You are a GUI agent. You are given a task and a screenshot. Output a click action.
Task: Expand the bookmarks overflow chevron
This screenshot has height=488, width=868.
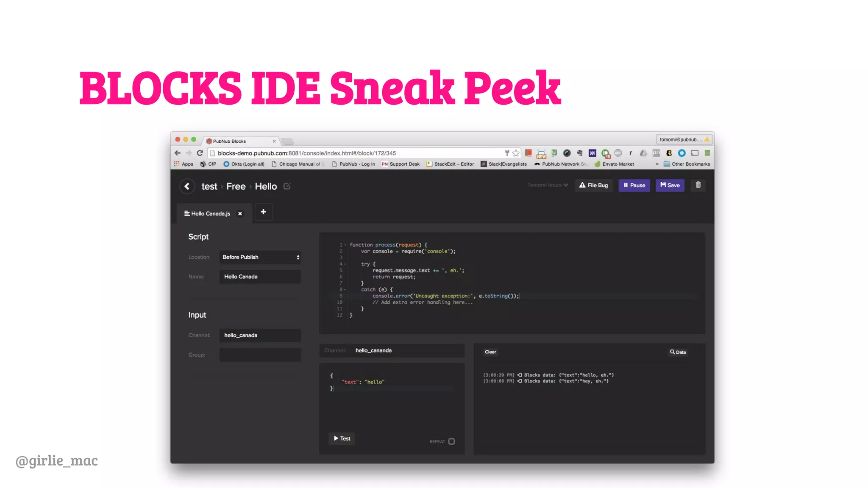coord(657,164)
